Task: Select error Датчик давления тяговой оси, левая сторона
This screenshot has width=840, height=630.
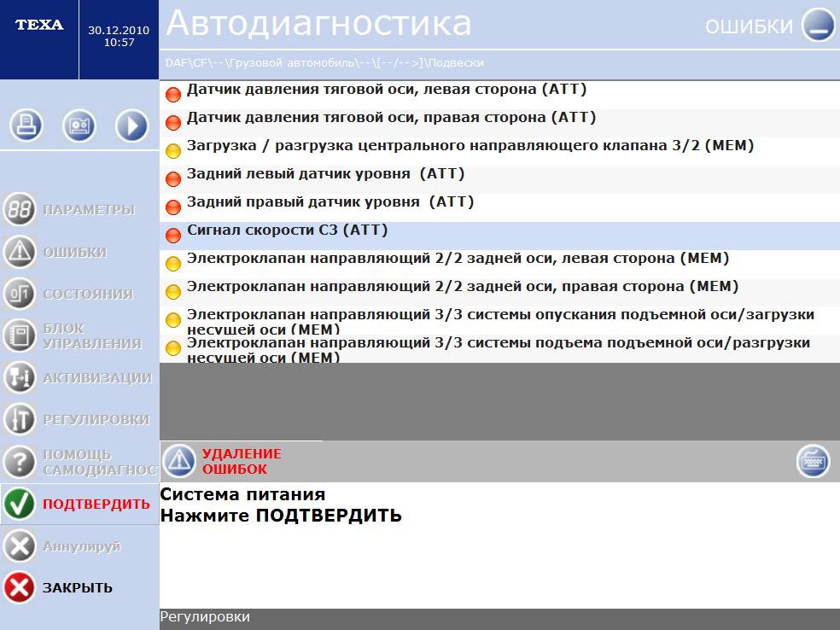Action: pos(499,95)
